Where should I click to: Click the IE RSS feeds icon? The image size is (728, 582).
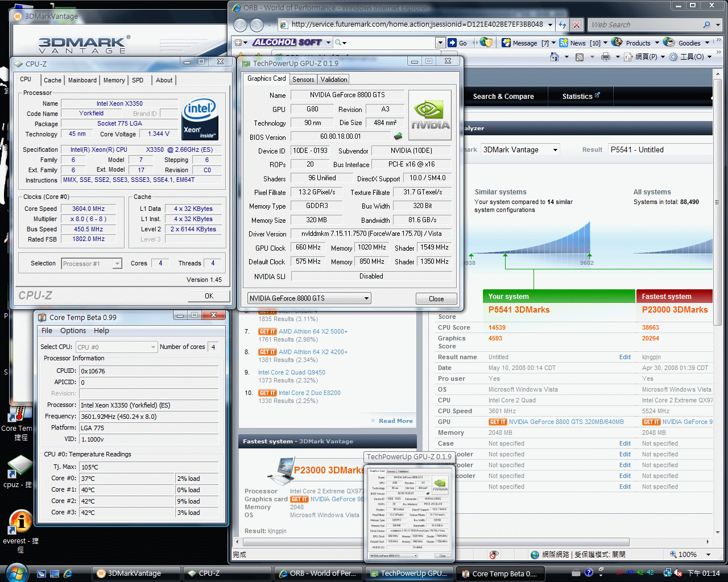(x=580, y=57)
